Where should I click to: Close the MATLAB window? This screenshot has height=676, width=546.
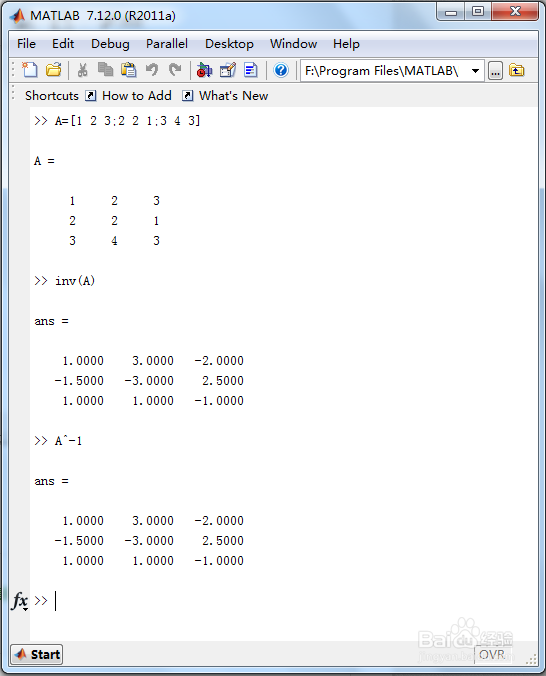click(x=515, y=12)
